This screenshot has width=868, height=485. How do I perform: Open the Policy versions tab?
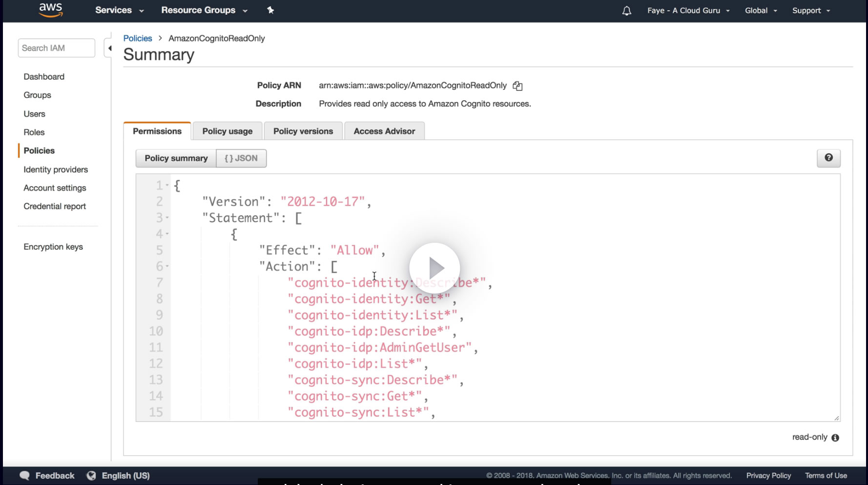point(303,131)
